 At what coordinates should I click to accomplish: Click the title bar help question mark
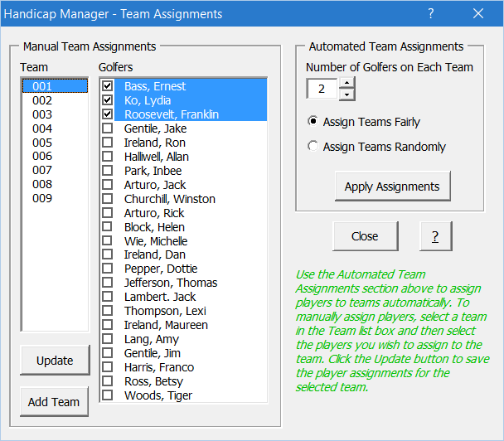pyautogui.click(x=431, y=13)
